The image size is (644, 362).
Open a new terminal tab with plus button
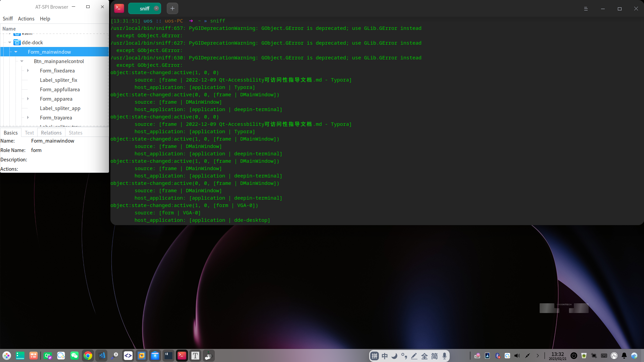(x=172, y=8)
